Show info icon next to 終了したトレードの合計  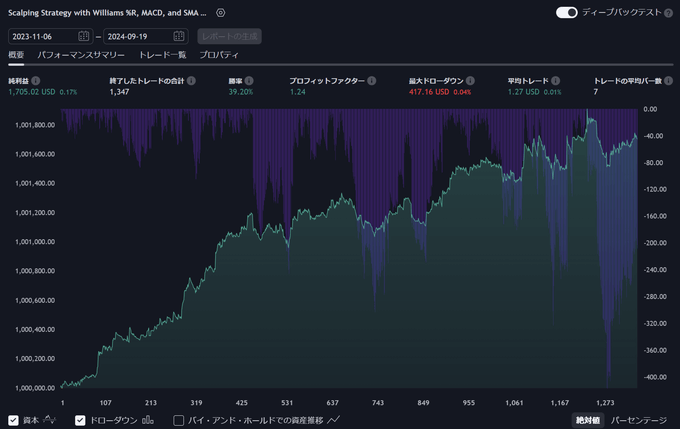[x=191, y=81]
